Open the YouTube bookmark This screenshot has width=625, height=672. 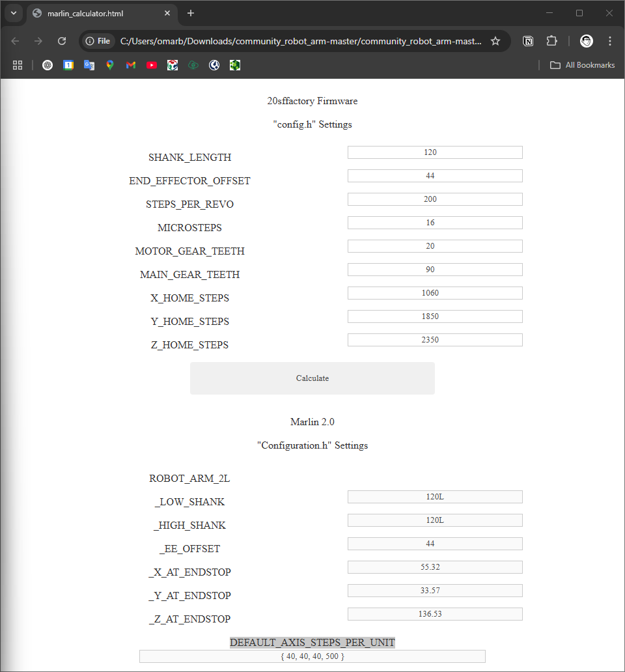coord(152,65)
